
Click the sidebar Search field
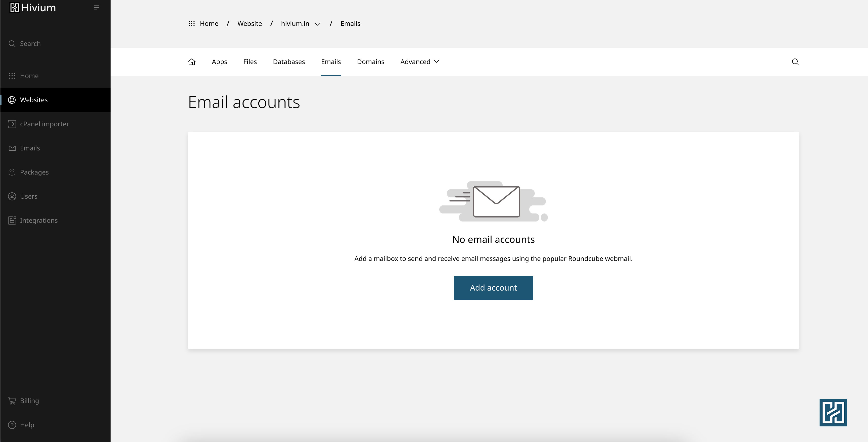(30, 44)
